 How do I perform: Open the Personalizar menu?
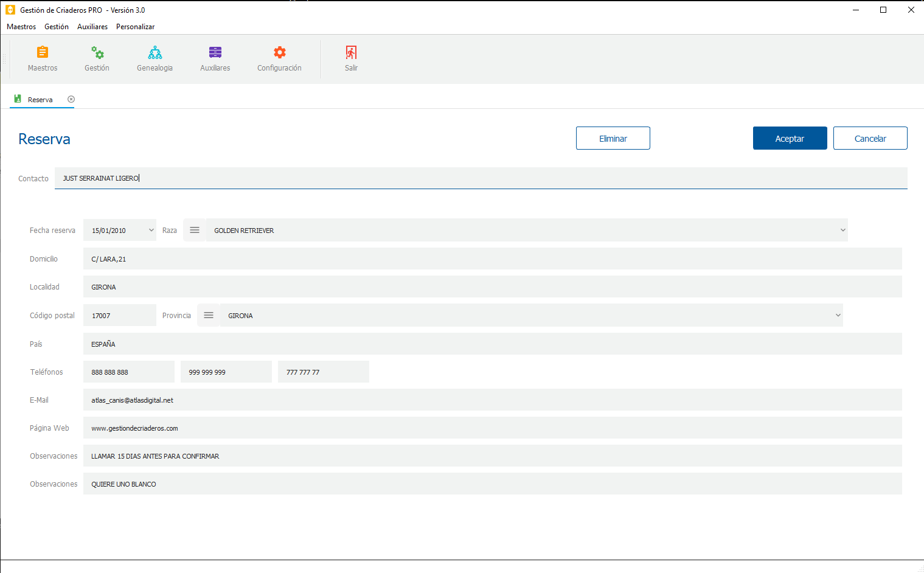coord(135,27)
